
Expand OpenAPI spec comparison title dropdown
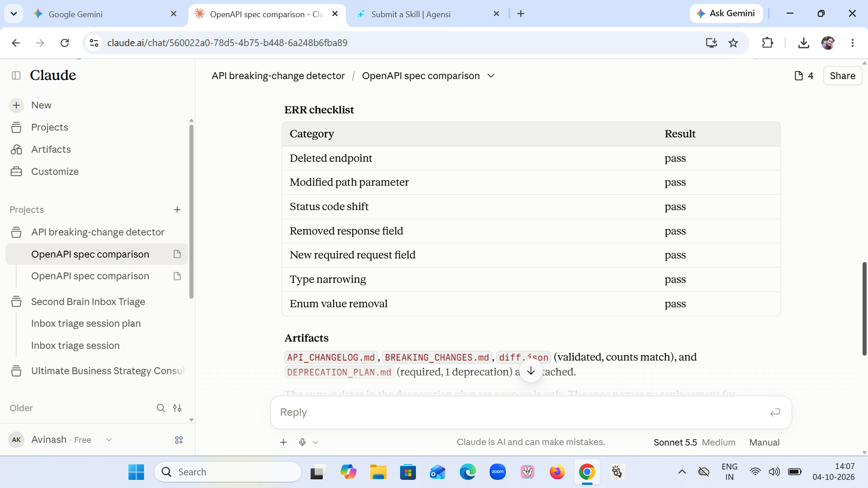coord(491,76)
